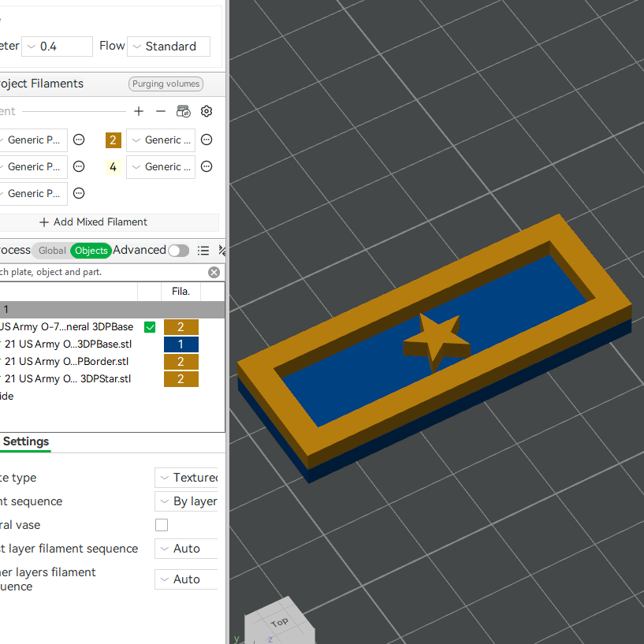
Task: Switch process scope to Objects
Action: coord(91,251)
